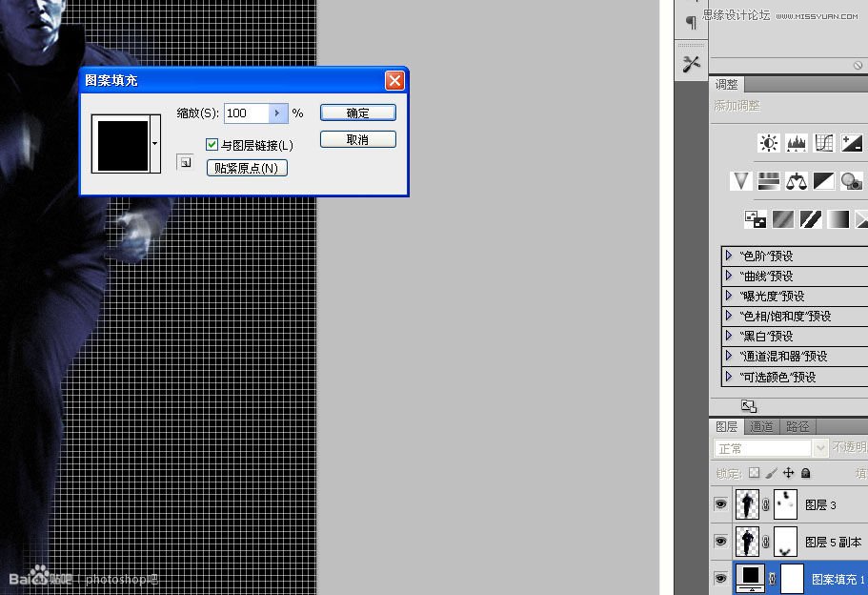The width and height of the screenshot is (868, 595).
Task: Click the 贴紧原点 button
Action: pos(246,168)
